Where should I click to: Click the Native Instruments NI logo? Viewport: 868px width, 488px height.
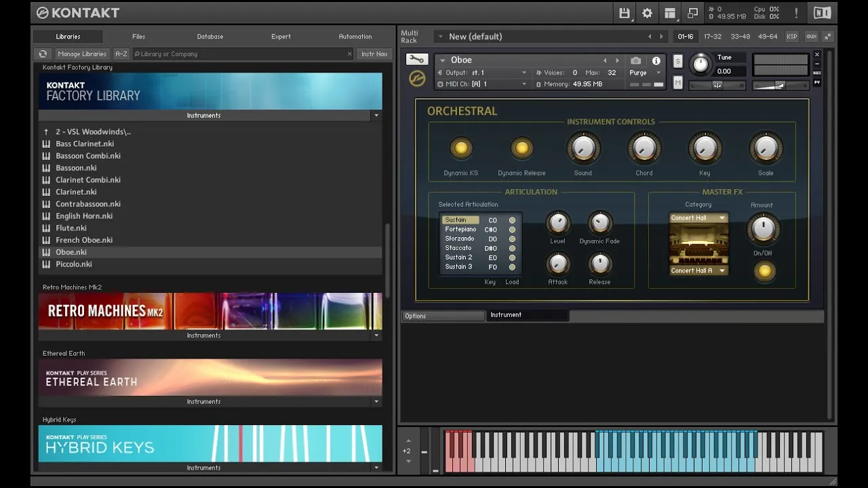(822, 13)
